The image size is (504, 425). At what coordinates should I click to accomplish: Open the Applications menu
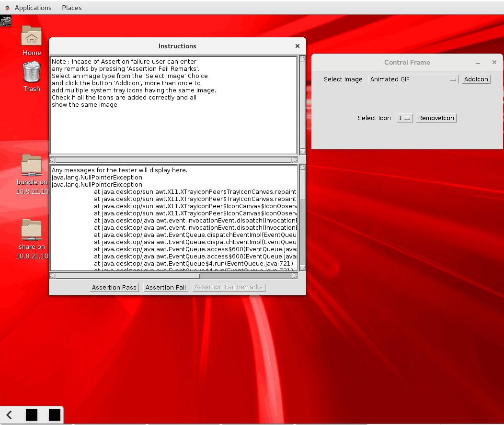pyautogui.click(x=33, y=8)
